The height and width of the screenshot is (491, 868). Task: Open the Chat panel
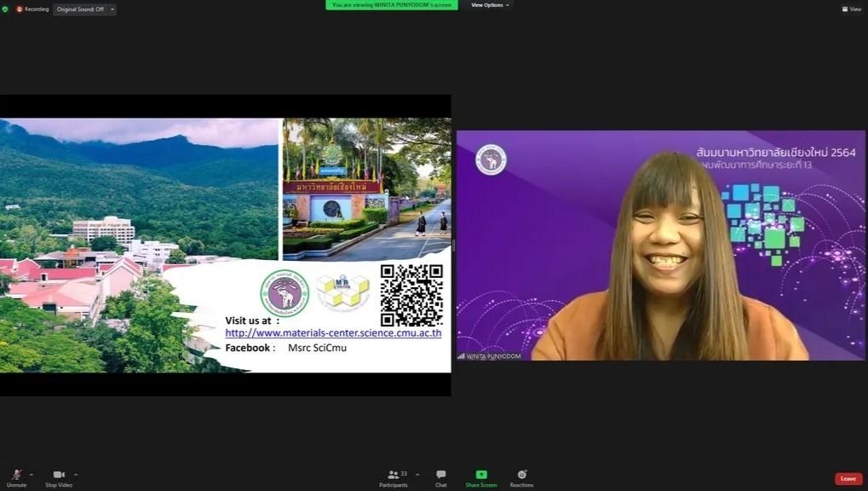click(440, 475)
